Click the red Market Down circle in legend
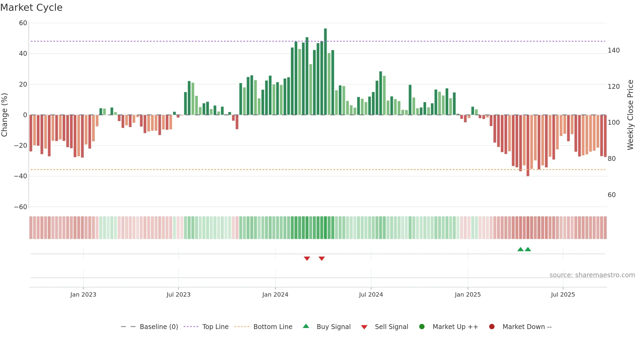 (492, 327)
